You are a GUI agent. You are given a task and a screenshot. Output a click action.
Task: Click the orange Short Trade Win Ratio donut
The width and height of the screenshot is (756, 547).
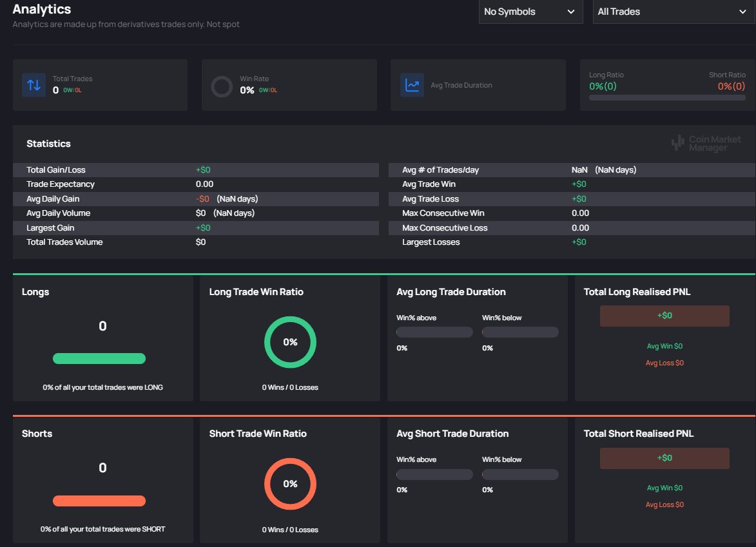291,484
